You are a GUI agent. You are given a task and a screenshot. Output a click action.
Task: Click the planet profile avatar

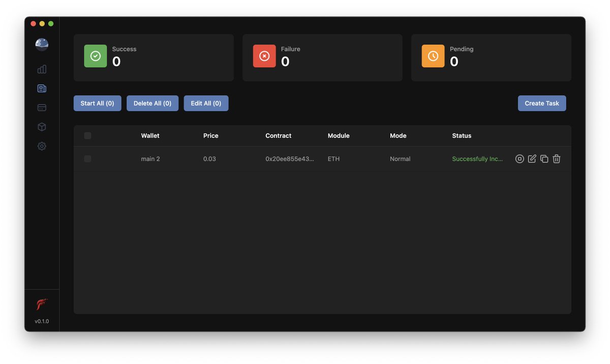click(42, 44)
